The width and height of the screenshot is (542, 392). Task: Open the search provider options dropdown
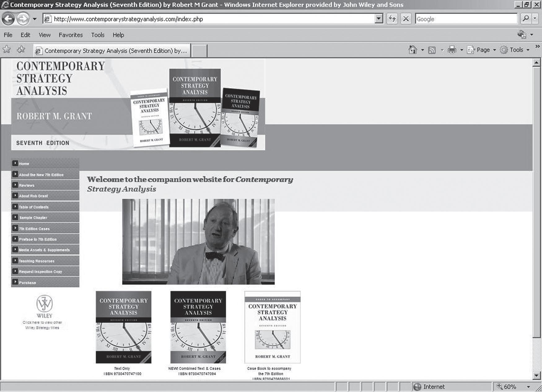point(535,19)
